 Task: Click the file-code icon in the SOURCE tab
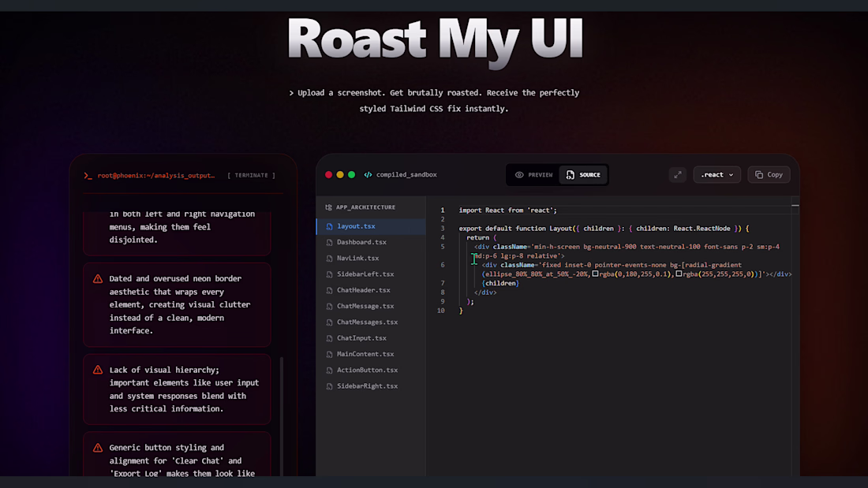click(571, 175)
